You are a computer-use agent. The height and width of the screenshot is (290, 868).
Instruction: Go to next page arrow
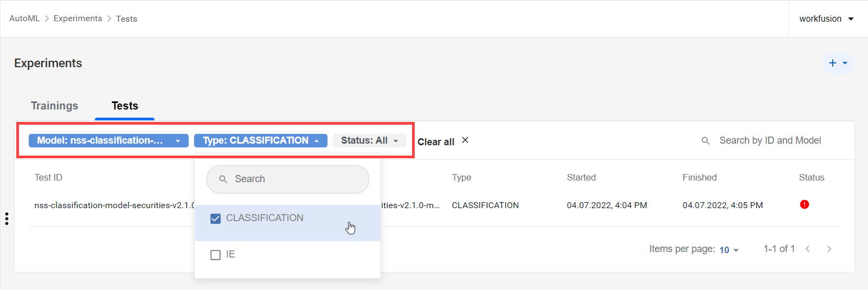click(x=829, y=249)
